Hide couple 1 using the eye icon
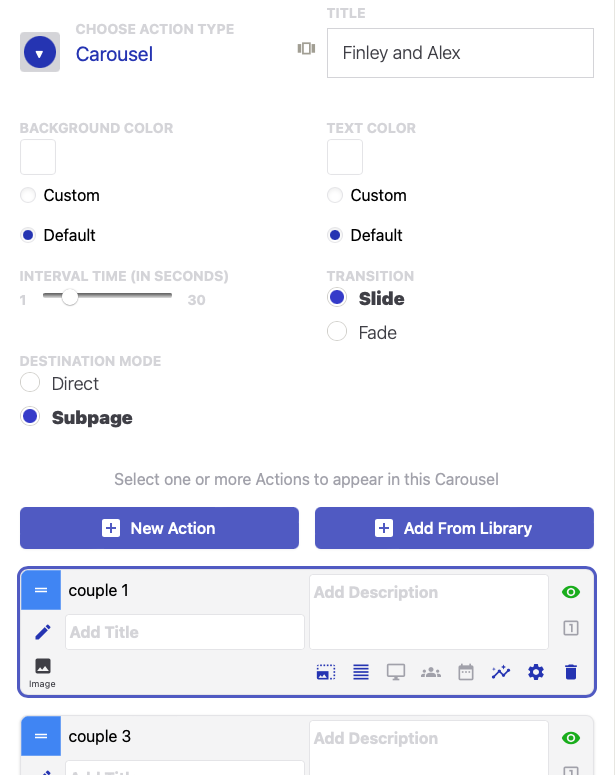The width and height of the screenshot is (615, 775). tap(571, 592)
